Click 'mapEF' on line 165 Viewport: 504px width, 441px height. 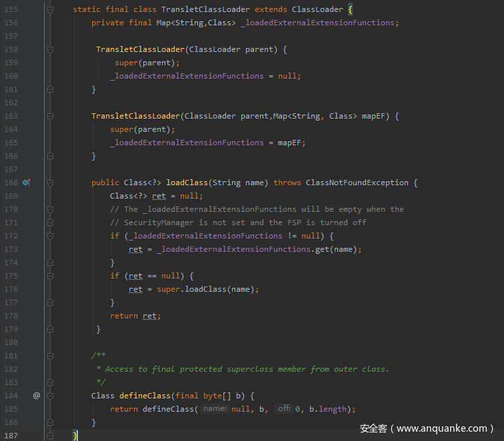tap(289, 143)
